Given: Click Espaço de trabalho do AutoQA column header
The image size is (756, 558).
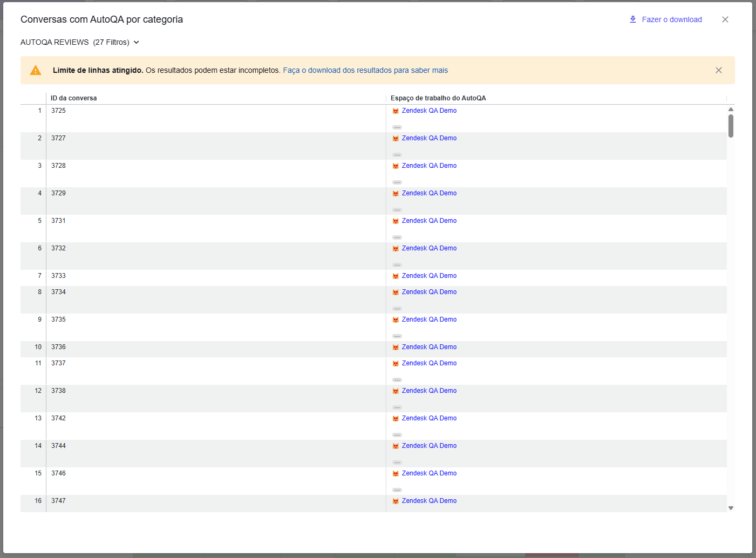Looking at the screenshot, I should [x=438, y=98].
